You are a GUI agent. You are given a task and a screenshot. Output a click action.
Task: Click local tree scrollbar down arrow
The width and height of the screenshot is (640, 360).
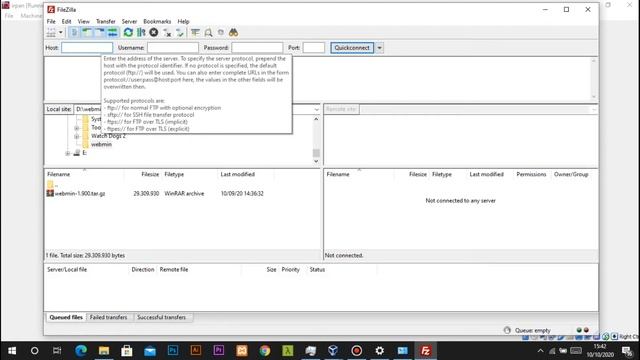(x=316, y=161)
